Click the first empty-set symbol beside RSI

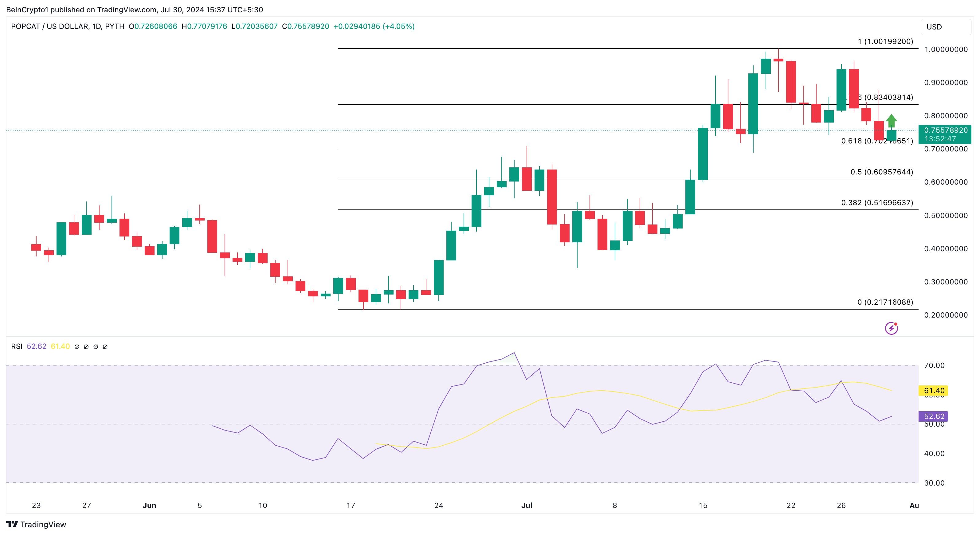(77, 347)
